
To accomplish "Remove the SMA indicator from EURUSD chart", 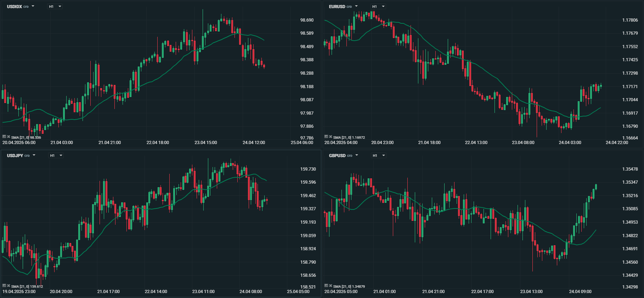I will coord(331,137).
